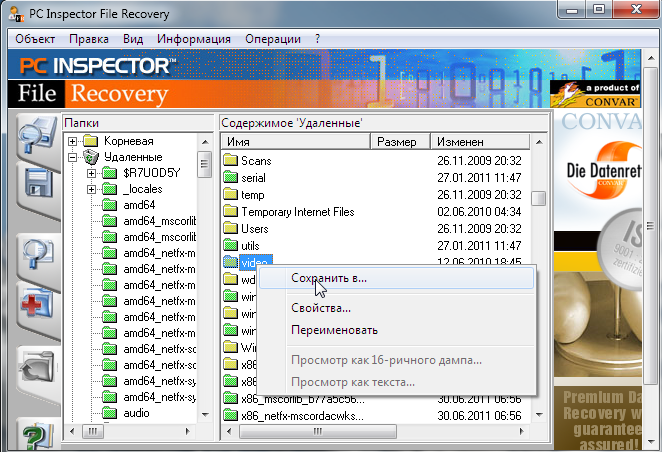662x452 pixels.
Task: Select the audio tree folder
Action: coord(136,413)
